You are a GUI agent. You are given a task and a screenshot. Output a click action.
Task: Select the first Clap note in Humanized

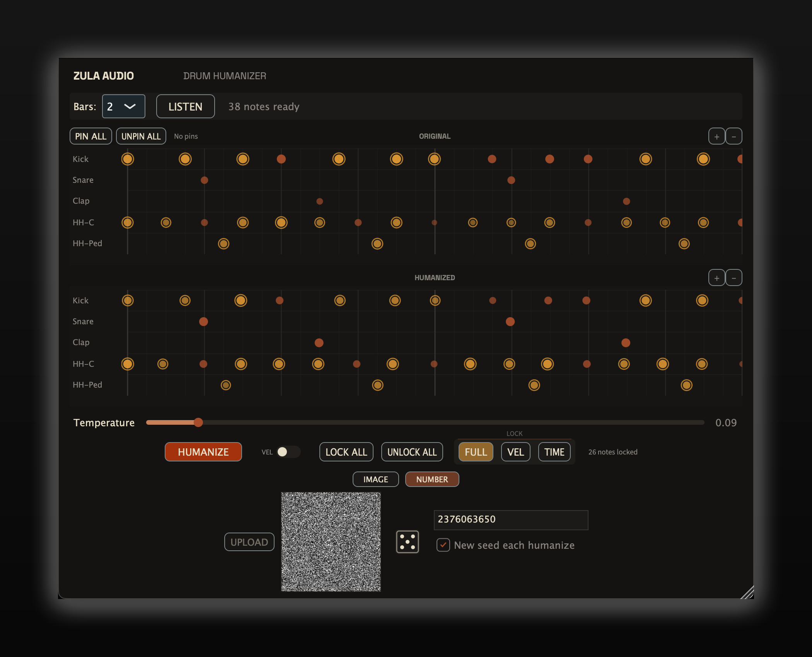319,343
